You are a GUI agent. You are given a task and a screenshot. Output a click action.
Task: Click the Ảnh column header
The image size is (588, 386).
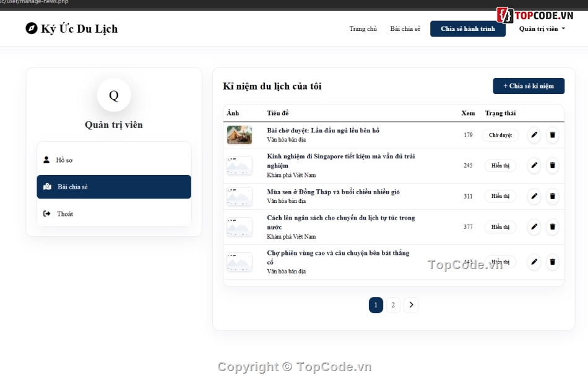pyautogui.click(x=233, y=113)
